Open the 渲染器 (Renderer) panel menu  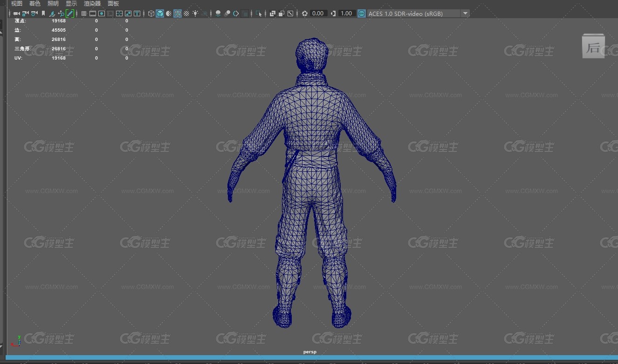tap(92, 3)
